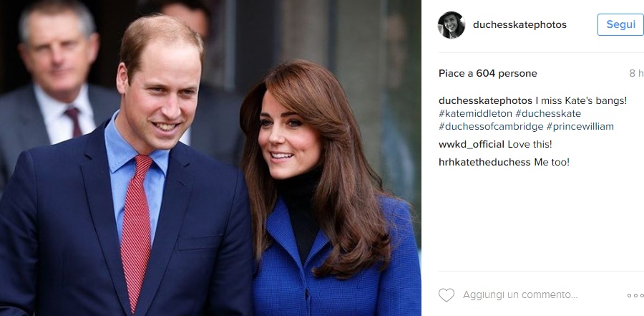The image size is (644, 316).
Task: Click the post timestamp 8 h
Action: pyautogui.click(x=636, y=73)
